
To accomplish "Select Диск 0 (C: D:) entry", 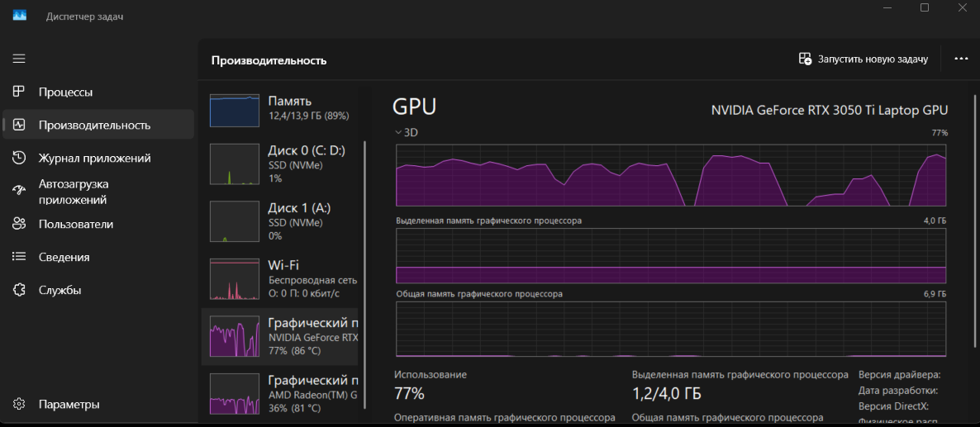I will pyautogui.click(x=279, y=164).
